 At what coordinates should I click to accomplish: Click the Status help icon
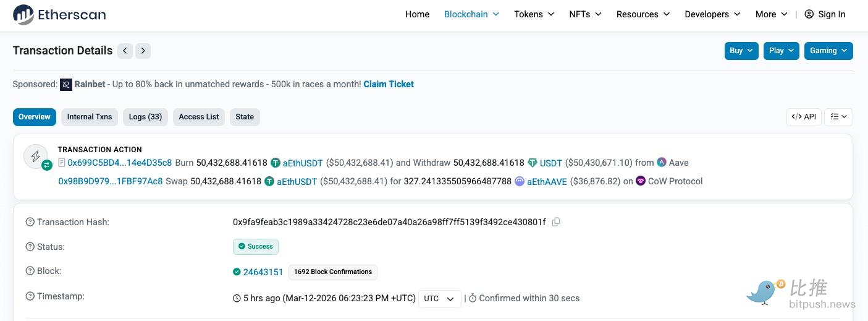click(30, 247)
